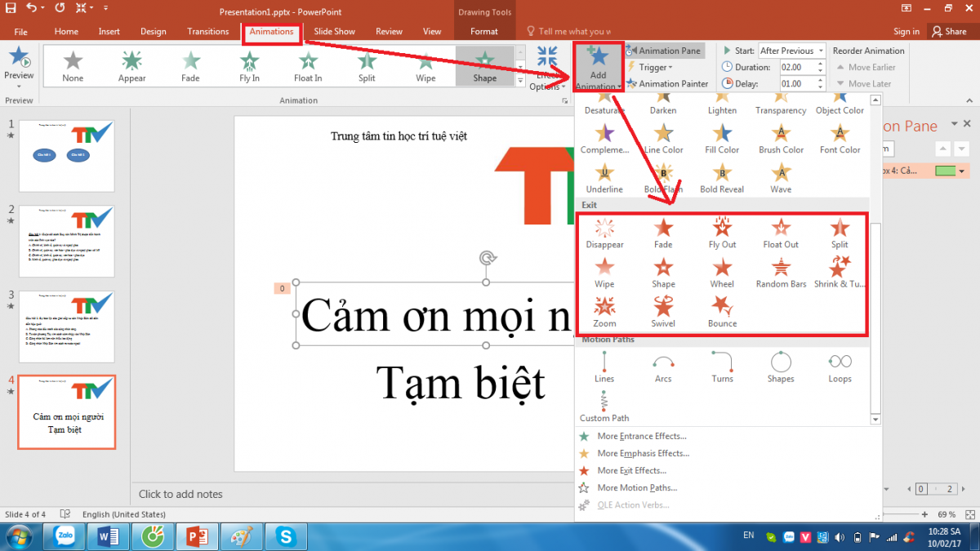Apply the Bounce exit animation
Image resolution: width=980 pixels, height=551 pixels.
point(722,312)
